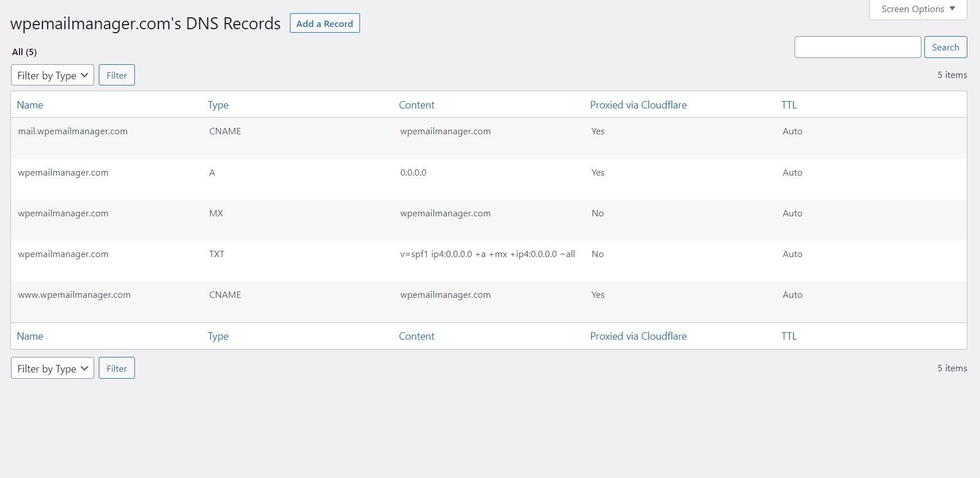Sort by Content in the table footer
The height and width of the screenshot is (478, 980).
point(417,336)
